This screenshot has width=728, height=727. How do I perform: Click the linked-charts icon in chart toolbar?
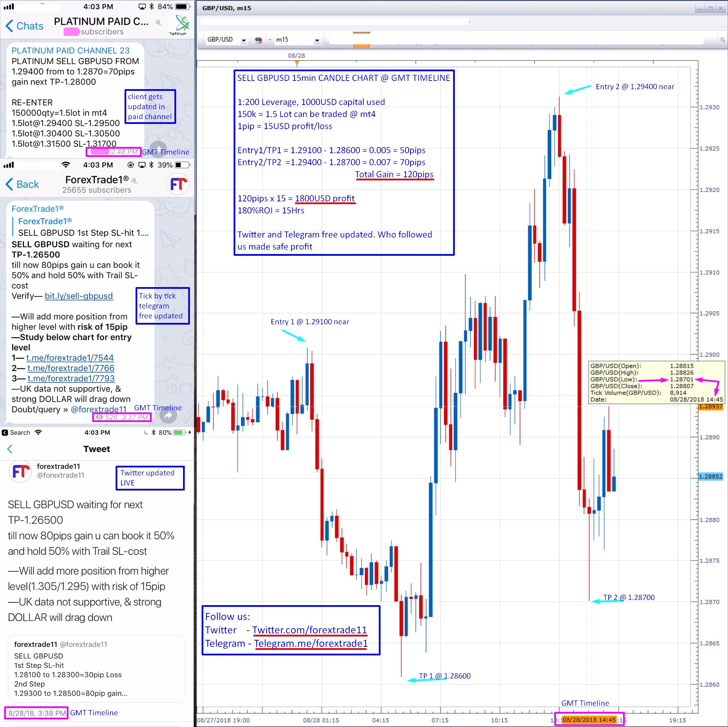click(258, 40)
